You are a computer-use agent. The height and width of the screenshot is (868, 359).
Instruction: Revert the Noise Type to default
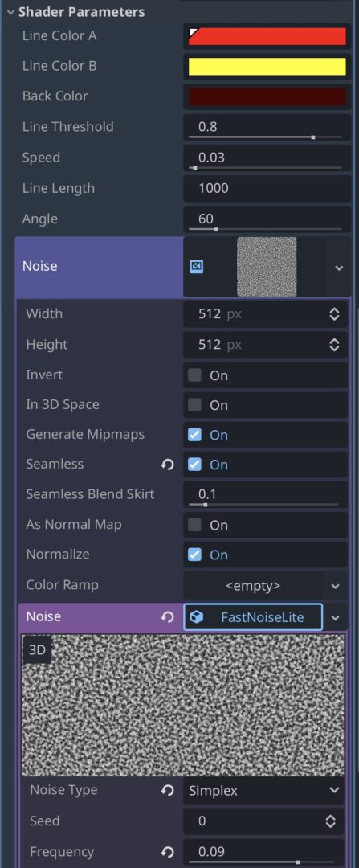(168, 791)
